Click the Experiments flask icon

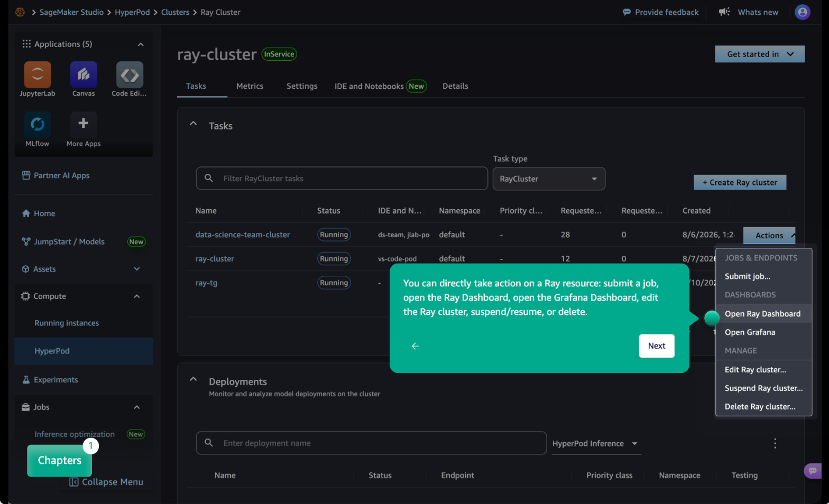26,380
